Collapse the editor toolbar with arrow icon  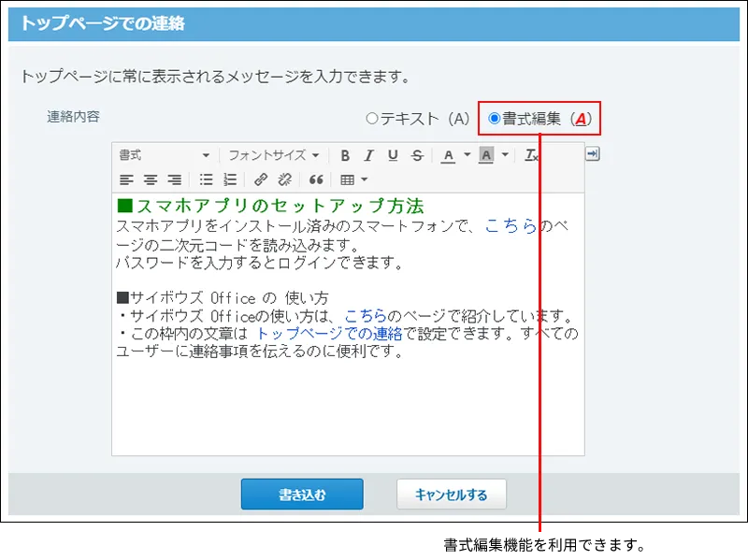pyautogui.click(x=592, y=154)
